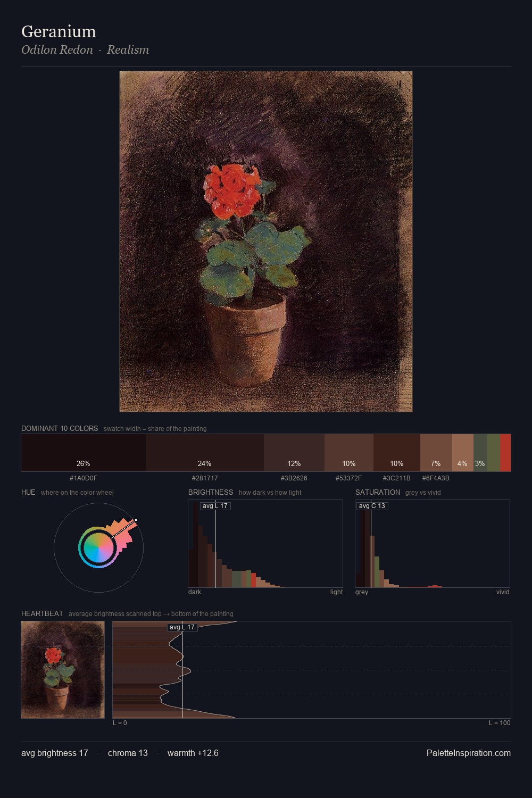The width and height of the screenshot is (532, 798).
Task: Click hex code '#281717'
Action: point(205,478)
